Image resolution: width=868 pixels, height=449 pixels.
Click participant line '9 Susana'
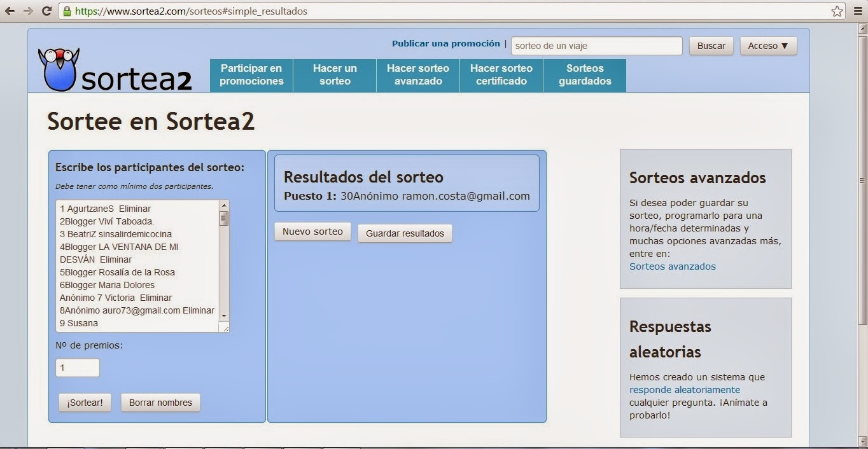[x=79, y=323]
